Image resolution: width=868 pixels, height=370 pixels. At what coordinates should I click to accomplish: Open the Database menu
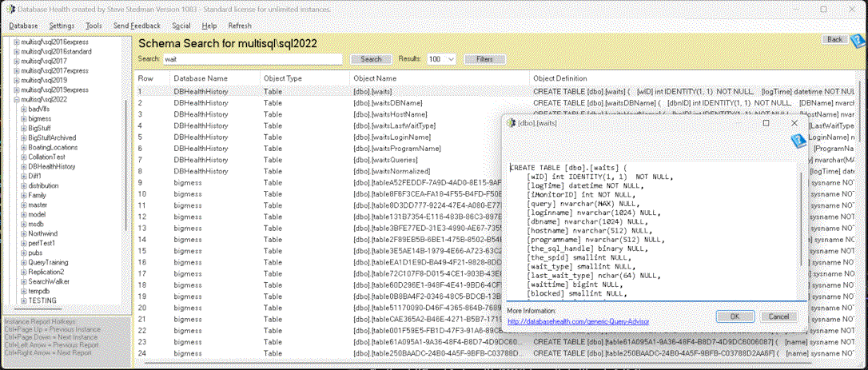pos(24,26)
